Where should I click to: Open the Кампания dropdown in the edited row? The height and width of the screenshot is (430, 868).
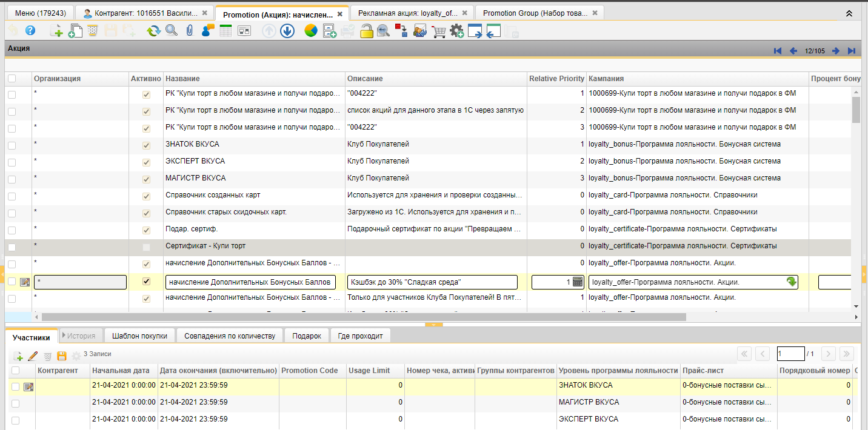[791, 282]
